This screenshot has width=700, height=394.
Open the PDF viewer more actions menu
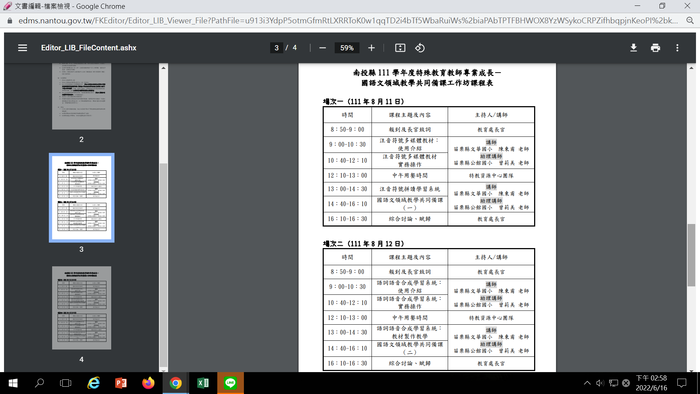coord(677,48)
